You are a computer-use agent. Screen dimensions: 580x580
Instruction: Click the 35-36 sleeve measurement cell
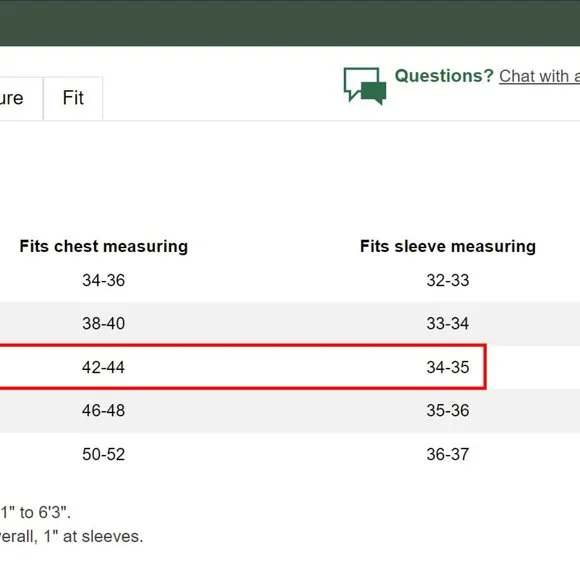tap(448, 411)
